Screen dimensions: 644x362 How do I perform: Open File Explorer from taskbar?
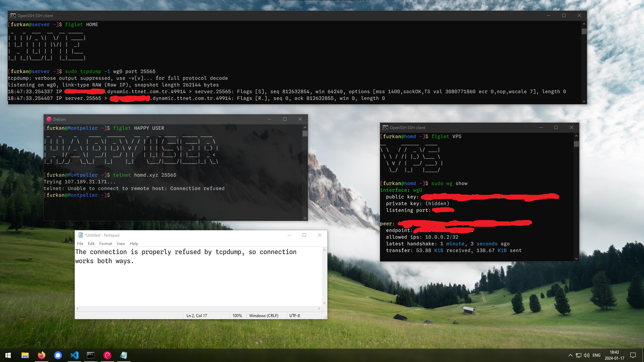(25, 355)
